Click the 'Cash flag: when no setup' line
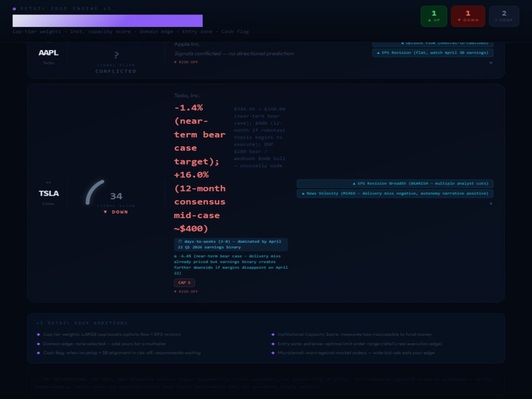This screenshot has width=532, height=399. [x=122, y=353]
